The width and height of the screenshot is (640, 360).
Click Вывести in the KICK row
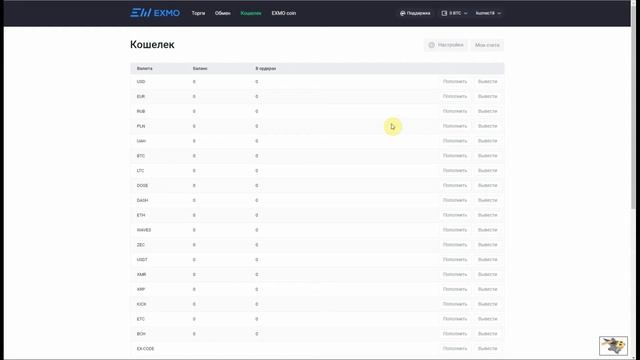click(487, 304)
